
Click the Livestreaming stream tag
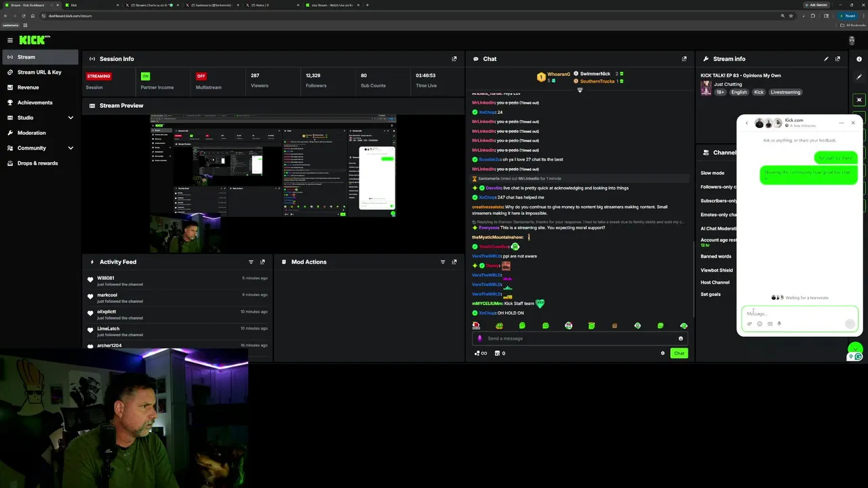[785, 92]
